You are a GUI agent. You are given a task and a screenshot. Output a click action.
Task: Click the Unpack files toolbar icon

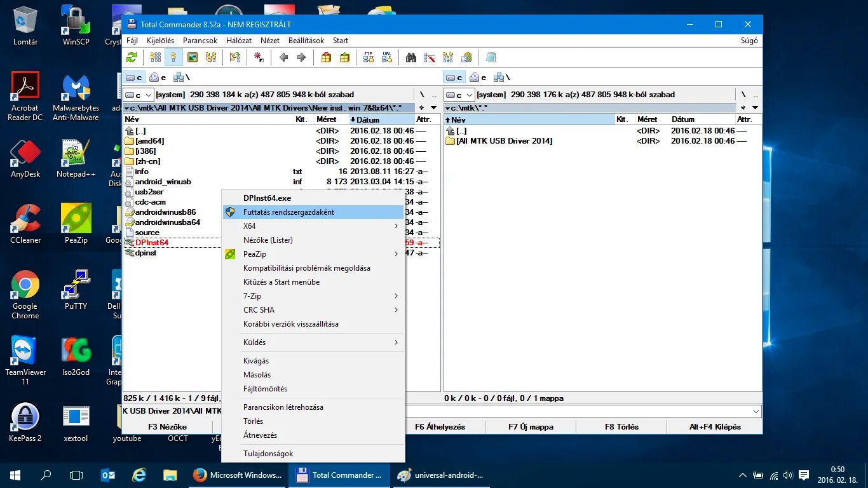coord(344,57)
